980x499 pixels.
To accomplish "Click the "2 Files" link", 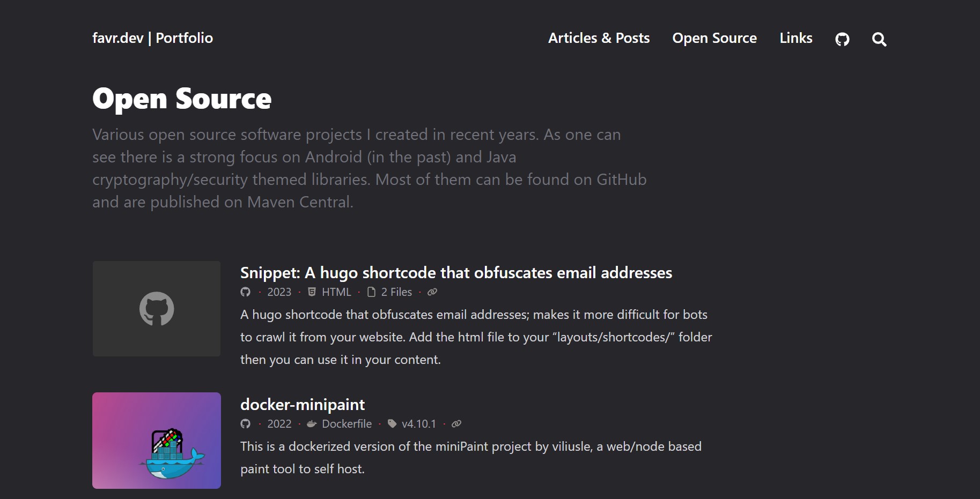I will click(x=396, y=292).
